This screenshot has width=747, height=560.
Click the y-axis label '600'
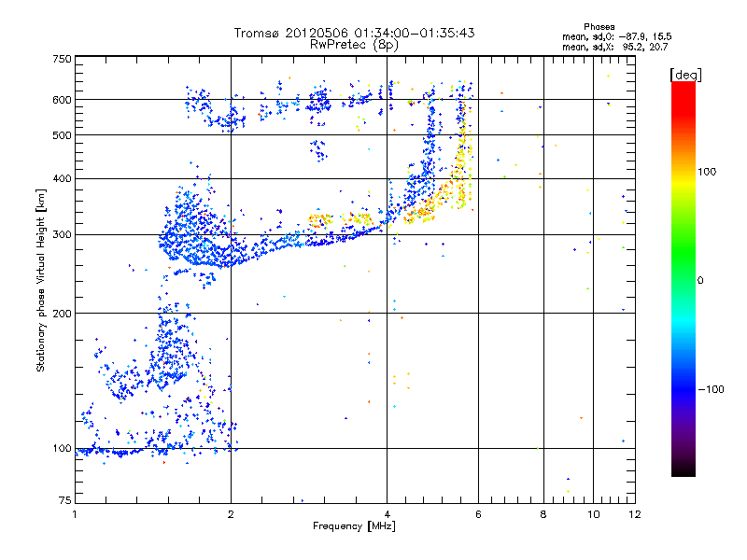click(x=62, y=100)
